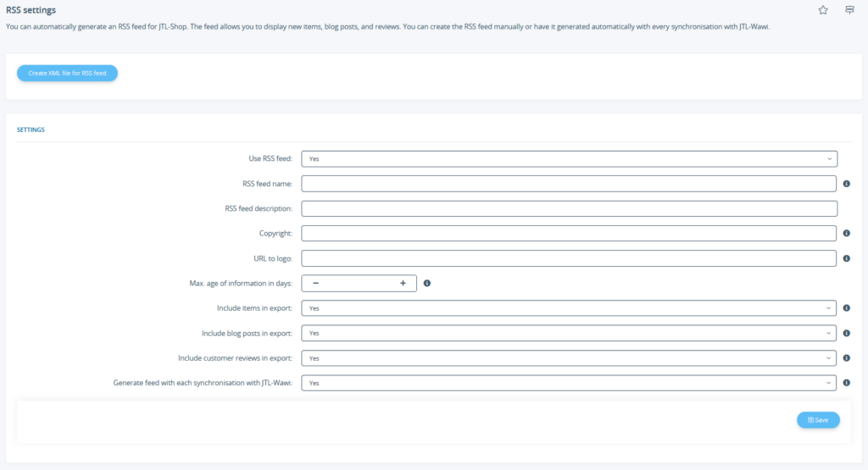Show info for RSS feed name

(847, 184)
